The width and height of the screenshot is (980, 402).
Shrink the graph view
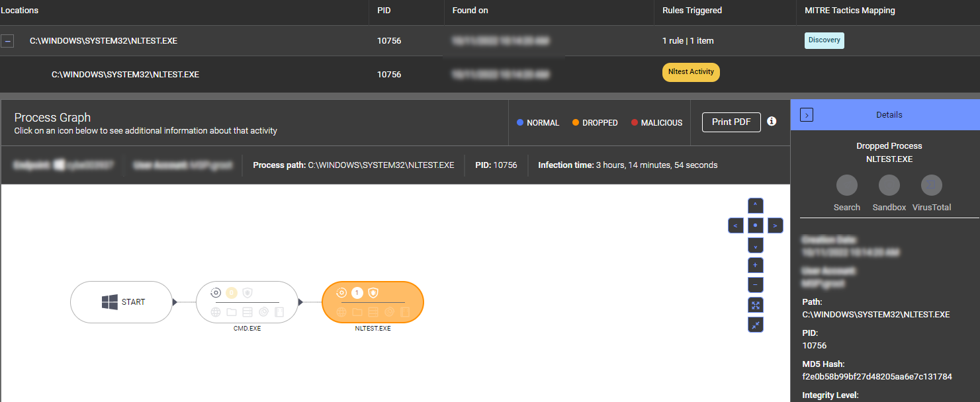point(755,325)
